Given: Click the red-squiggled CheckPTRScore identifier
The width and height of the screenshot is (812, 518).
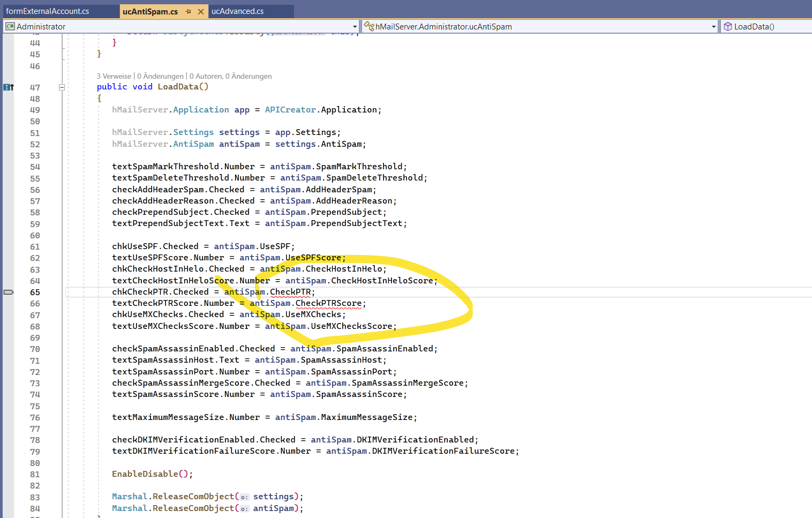Looking at the screenshot, I should pyautogui.click(x=328, y=303).
